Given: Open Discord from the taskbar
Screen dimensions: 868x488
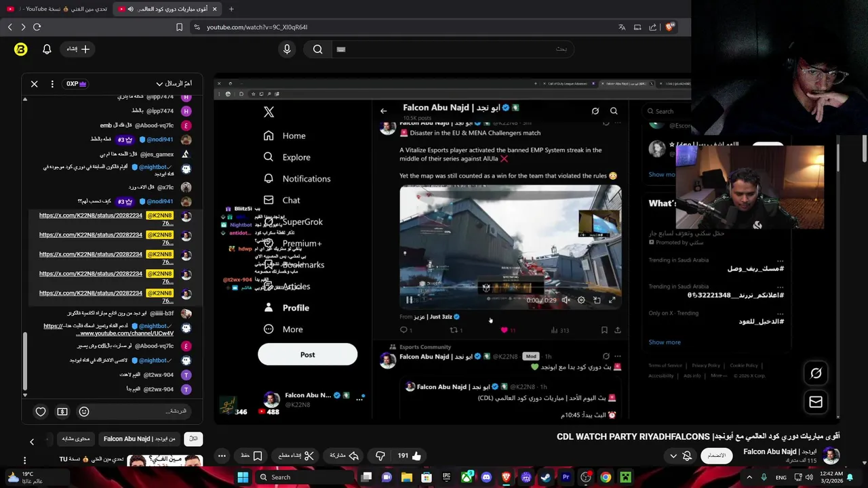Looking at the screenshot, I should [486, 477].
